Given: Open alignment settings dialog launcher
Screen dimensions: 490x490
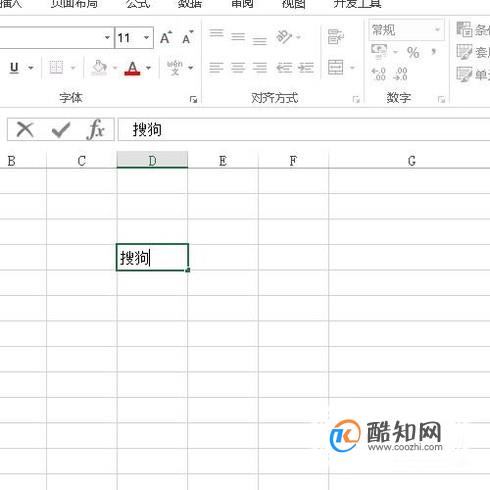Looking at the screenshot, I should coord(356,99).
